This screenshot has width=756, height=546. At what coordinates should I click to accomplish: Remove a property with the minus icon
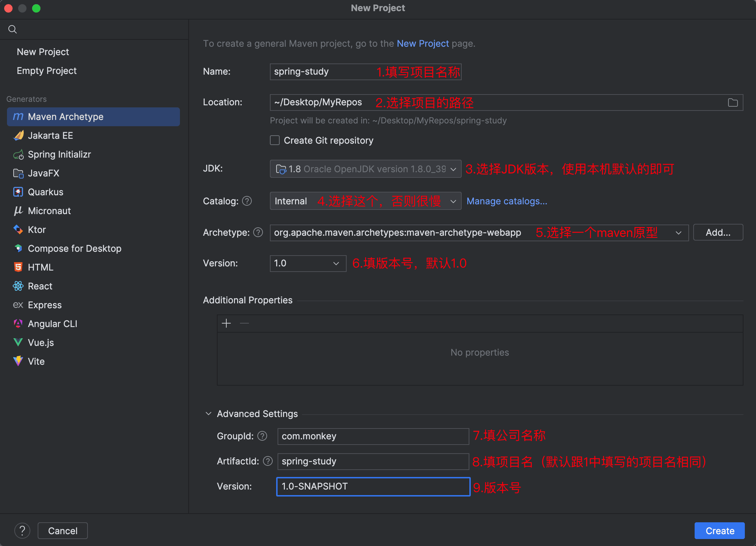tap(244, 323)
